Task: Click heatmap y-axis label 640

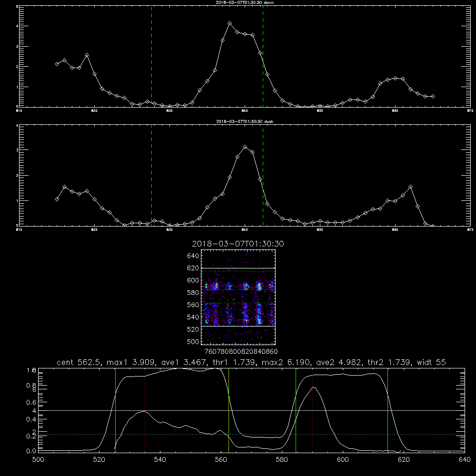Action: [193, 256]
